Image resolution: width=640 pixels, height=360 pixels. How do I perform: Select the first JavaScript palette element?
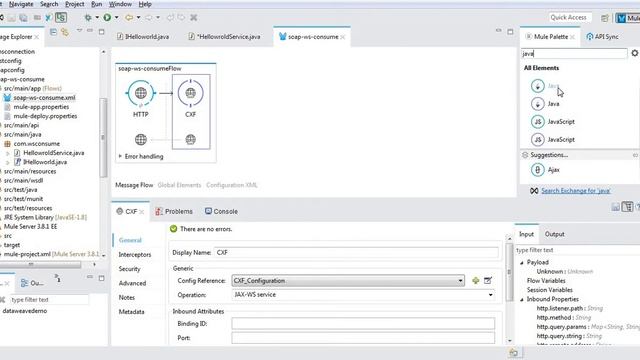click(553, 122)
